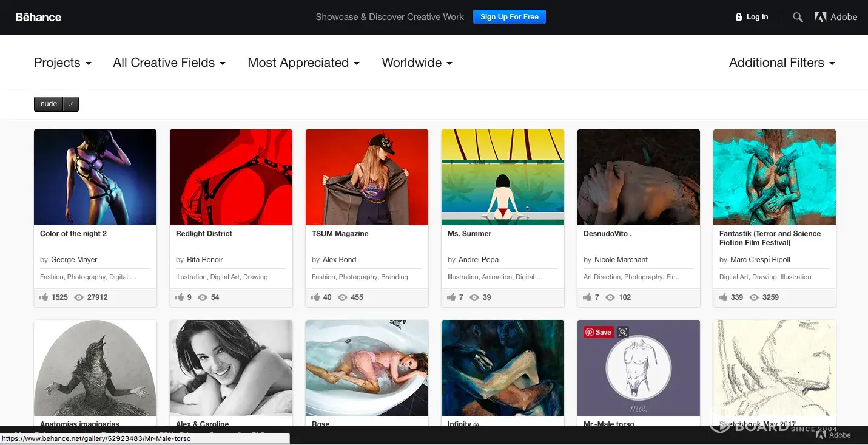Open the Projects dropdown
The width and height of the screenshot is (868, 445).
(x=62, y=63)
